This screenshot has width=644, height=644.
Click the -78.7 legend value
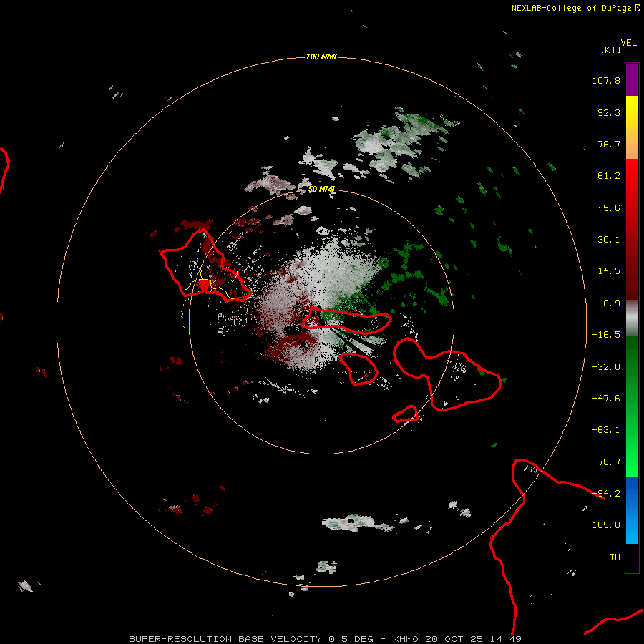pyautogui.click(x=606, y=462)
